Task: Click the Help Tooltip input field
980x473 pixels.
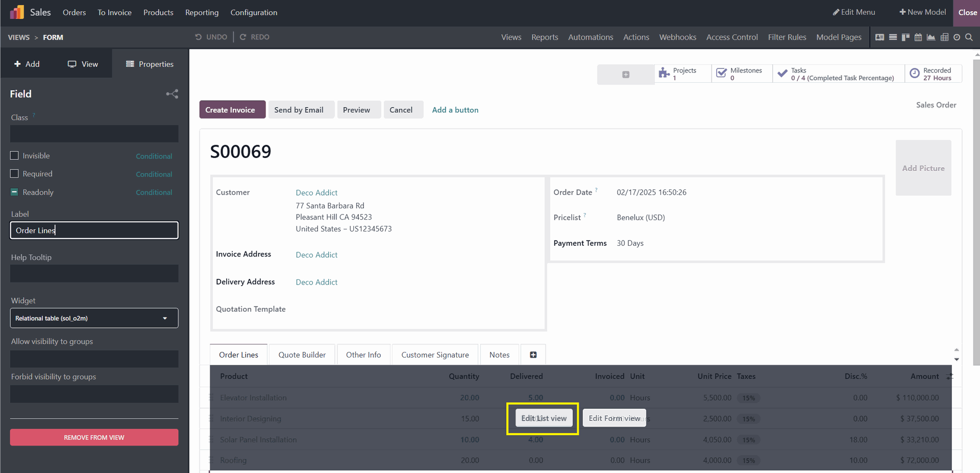Action: [x=94, y=273]
